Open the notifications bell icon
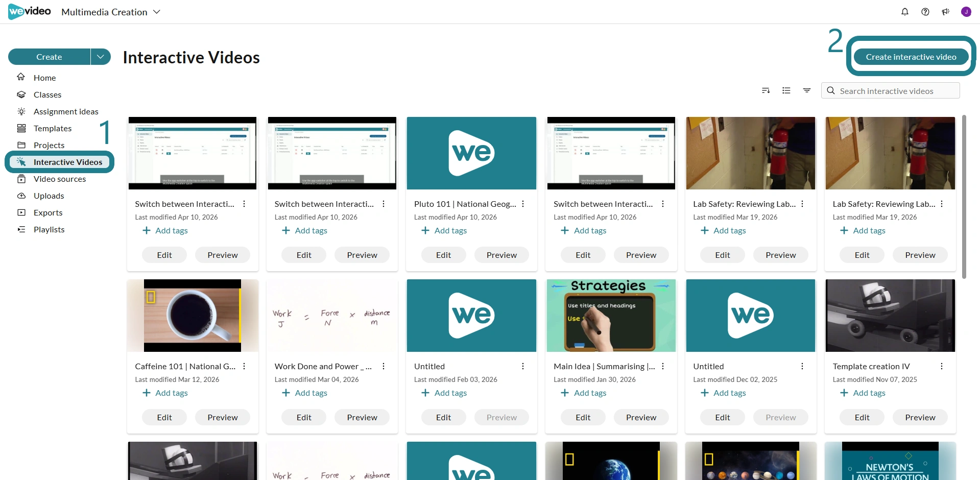The width and height of the screenshot is (980, 480). [x=904, y=12]
